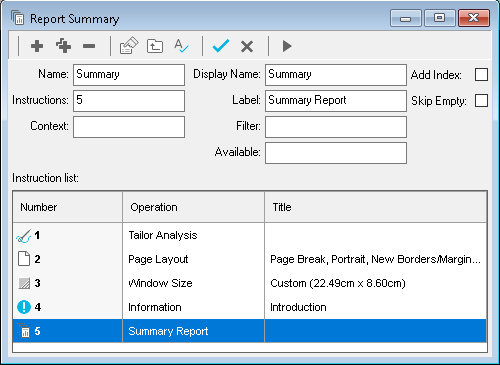Click the move up folder icon
The width and height of the screenshot is (500, 365).
coord(155,46)
